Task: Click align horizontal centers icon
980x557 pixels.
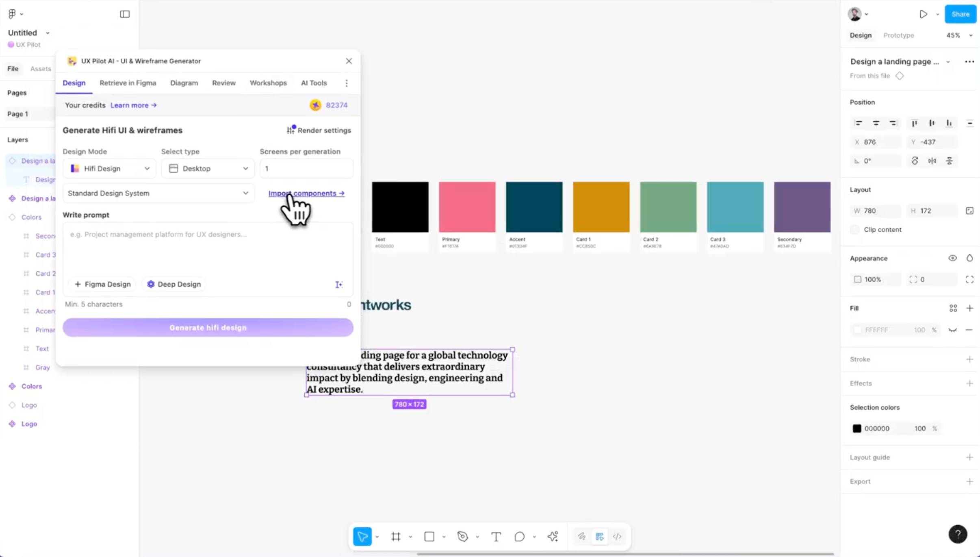Action: pos(876,123)
